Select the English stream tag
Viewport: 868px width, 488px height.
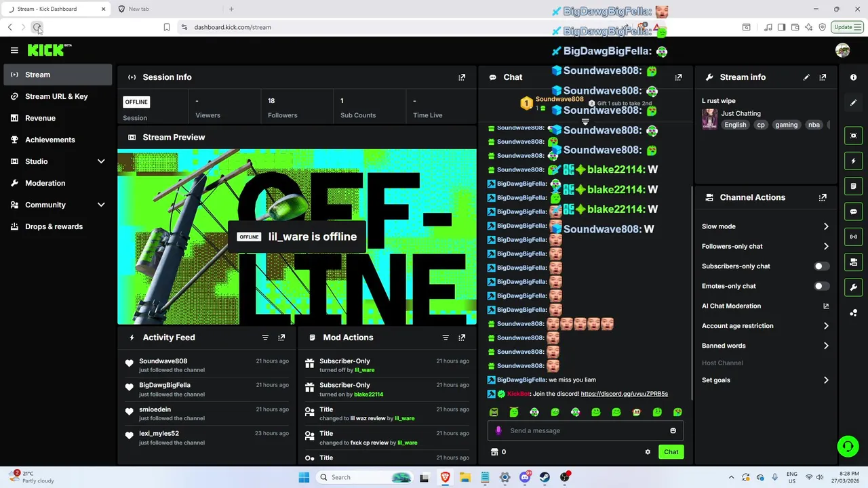[x=735, y=125]
